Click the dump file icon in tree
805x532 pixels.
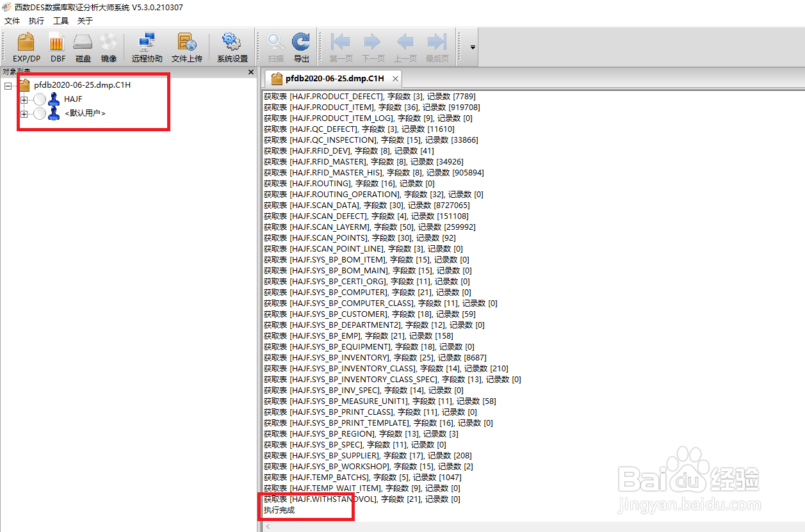pyautogui.click(x=25, y=84)
